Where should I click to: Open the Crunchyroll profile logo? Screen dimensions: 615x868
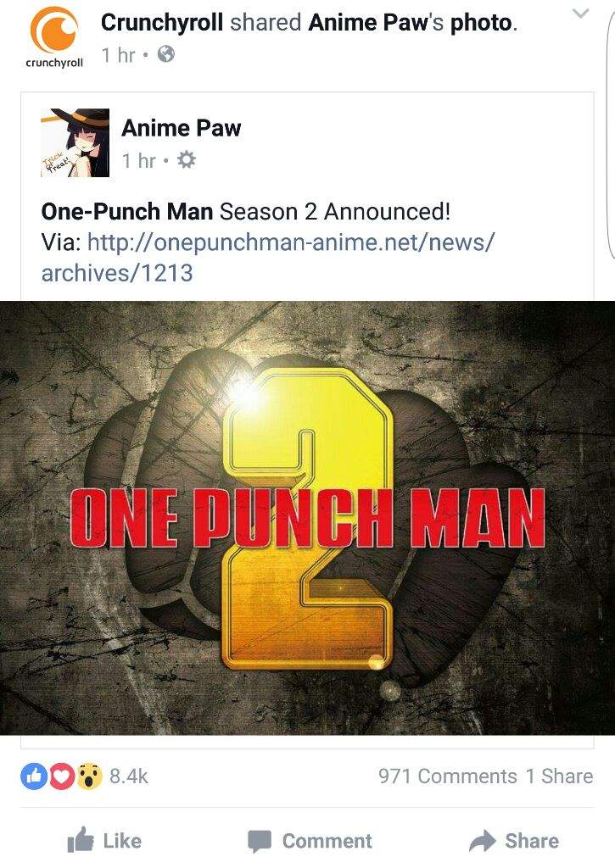(54, 38)
